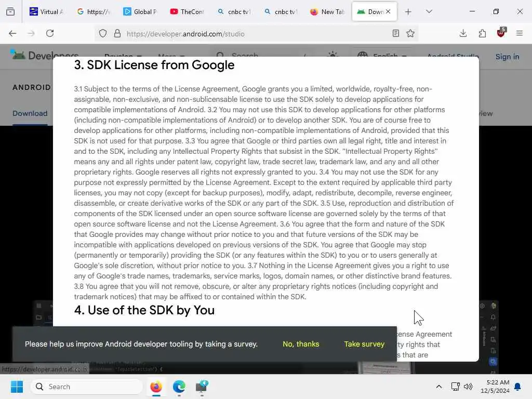Click the Android Developers logo
The height and width of the screenshot is (399, 532).
point(45,54)
